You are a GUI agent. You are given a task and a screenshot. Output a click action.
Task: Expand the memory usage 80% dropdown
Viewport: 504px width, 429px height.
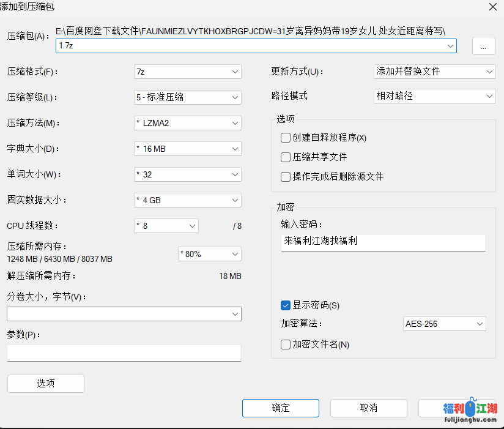pyautogui.click(x=209, y=254)
